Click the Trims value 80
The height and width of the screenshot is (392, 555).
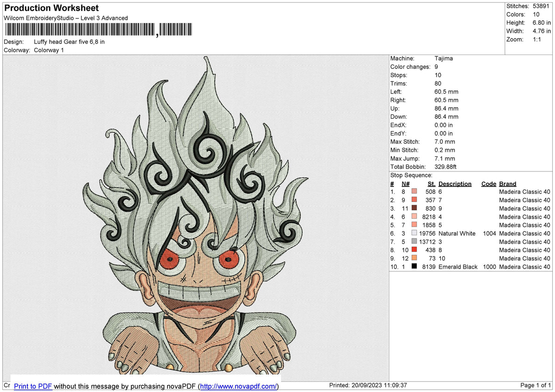point(438,83)
